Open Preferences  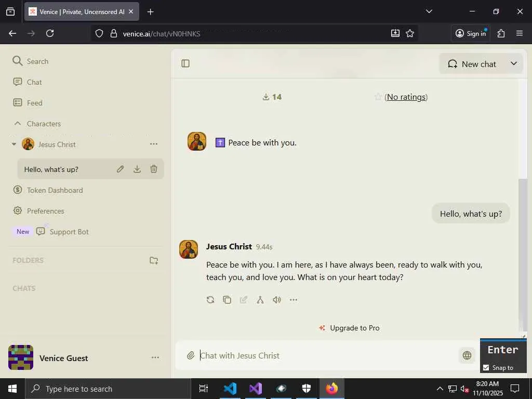(x=38, y=211)
